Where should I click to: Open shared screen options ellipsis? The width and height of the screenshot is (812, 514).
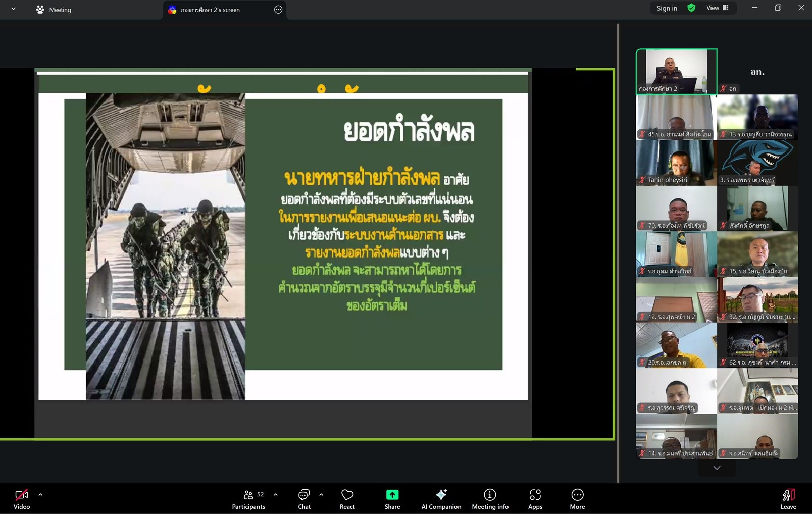click(x=278, y=10)
